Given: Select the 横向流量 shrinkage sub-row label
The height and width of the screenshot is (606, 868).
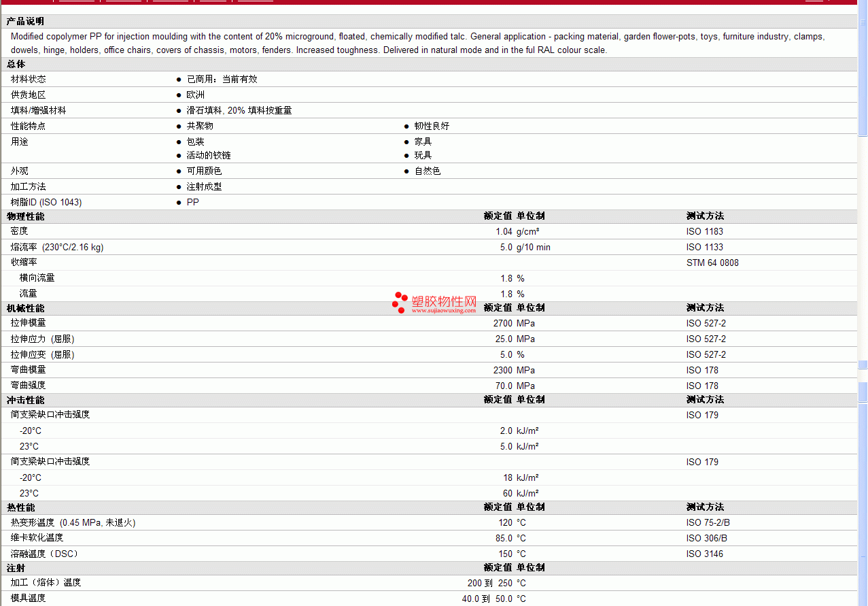Looking at the screenshot, I should coord(37,278).
